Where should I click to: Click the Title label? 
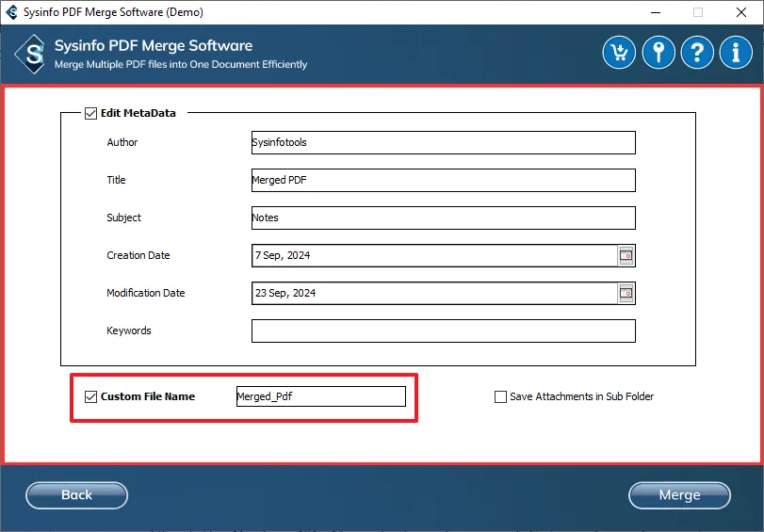click(x=117, y=180)
